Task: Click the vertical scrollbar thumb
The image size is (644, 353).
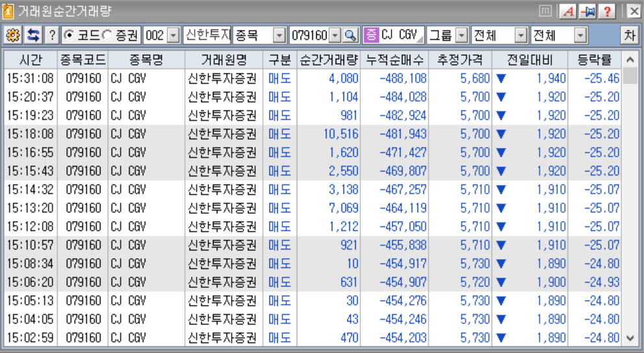Action: pyautogui.click(x=630, y=76)
